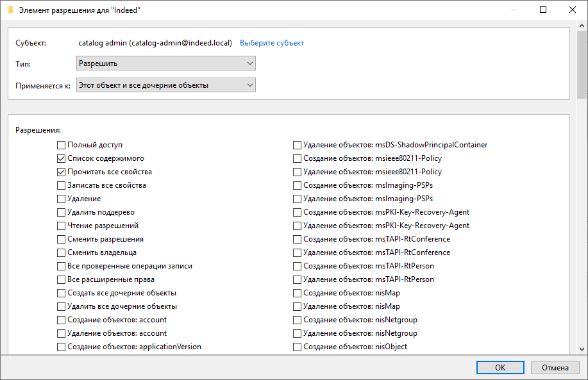Check 'Создание объектов: account' checkbox

tap(62, 320)
